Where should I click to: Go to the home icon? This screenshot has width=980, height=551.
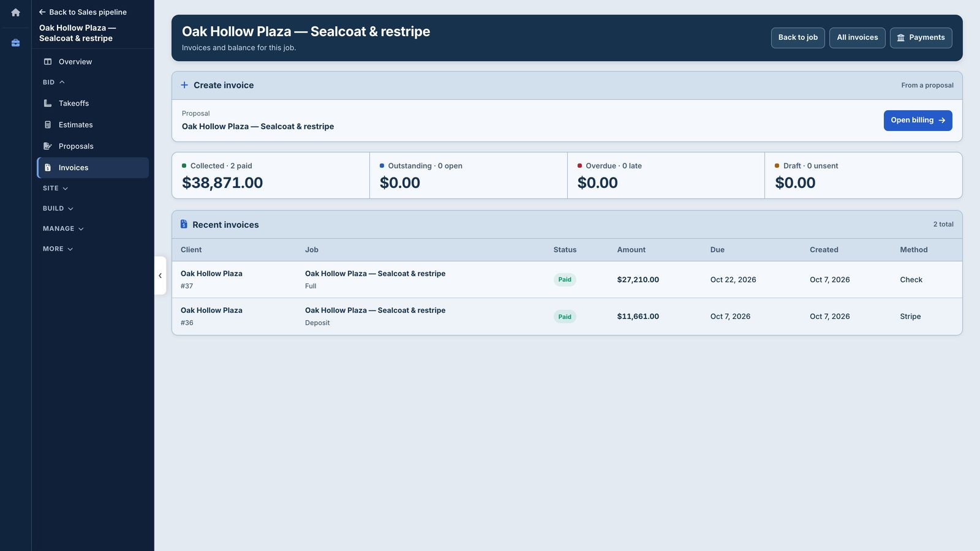(x=15, y=12)
